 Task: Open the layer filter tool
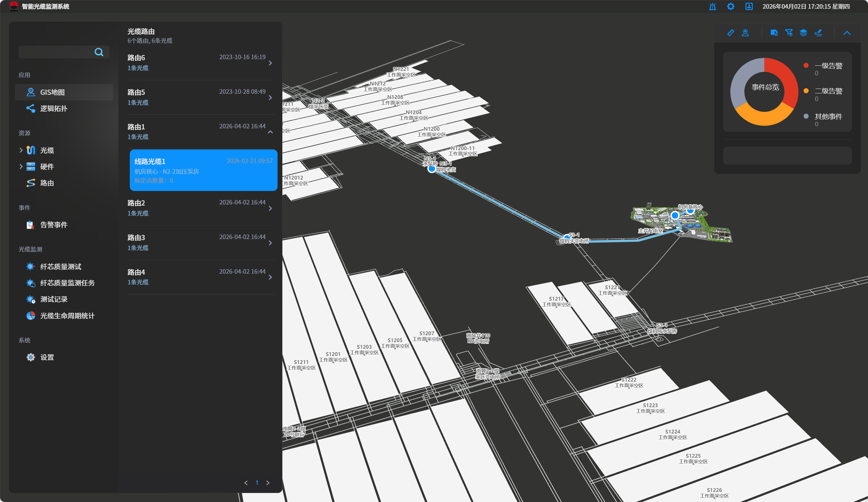coord(789,33)
